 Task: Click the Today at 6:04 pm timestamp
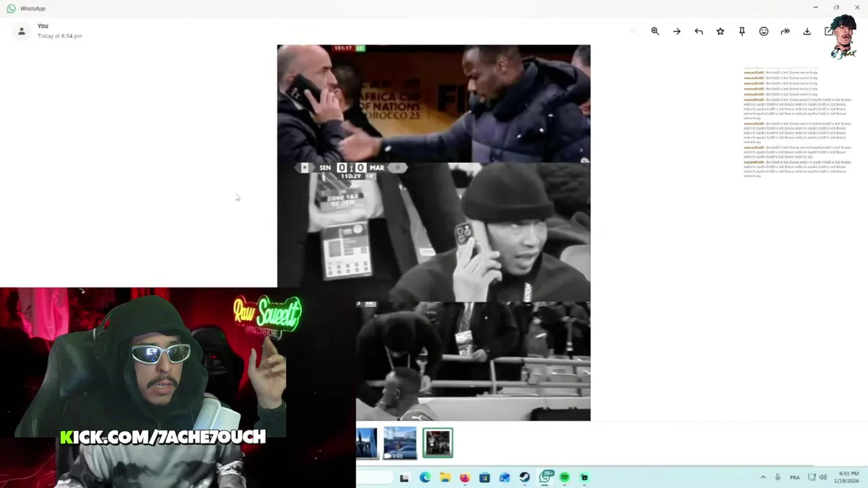[x=60, y=36]
